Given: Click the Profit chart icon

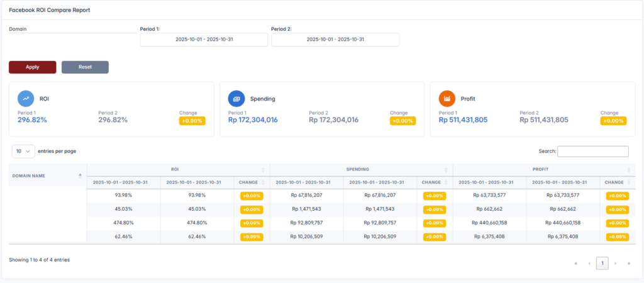Looking at the screenshot, I should (447, 98).
